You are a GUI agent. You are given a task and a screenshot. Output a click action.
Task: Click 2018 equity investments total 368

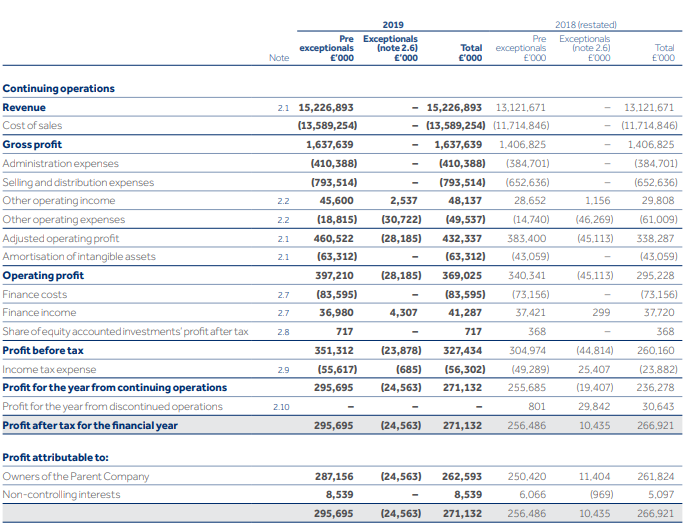[x=665, y=331]
